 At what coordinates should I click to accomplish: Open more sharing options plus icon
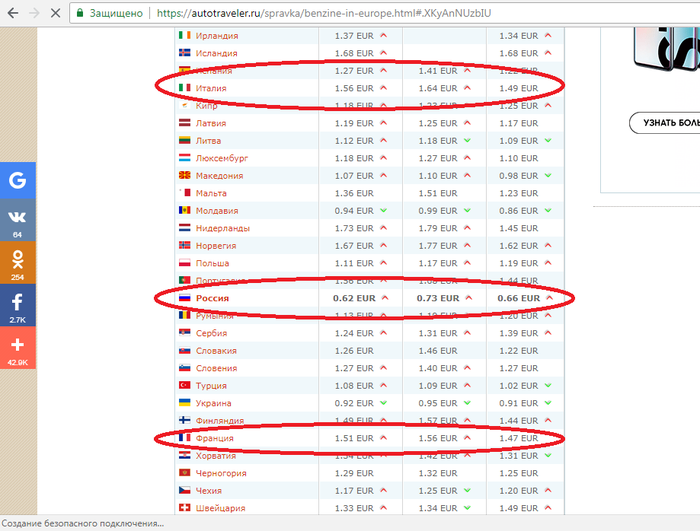(17, 346)
